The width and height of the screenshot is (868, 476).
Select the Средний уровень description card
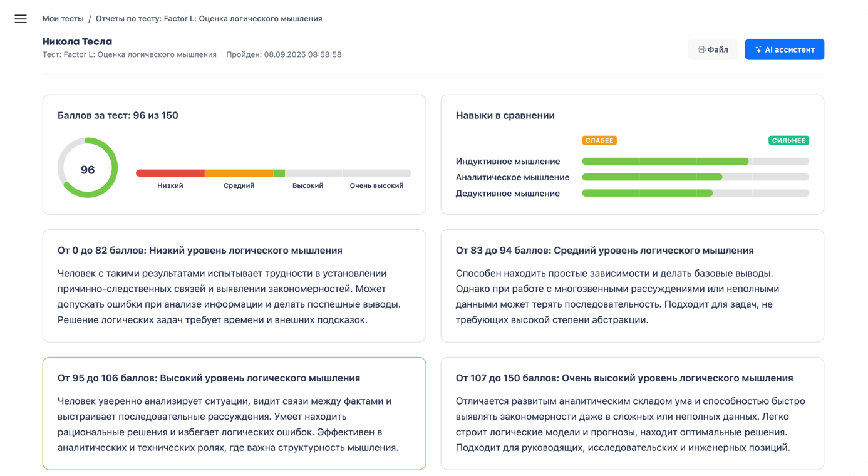point(632,286)
